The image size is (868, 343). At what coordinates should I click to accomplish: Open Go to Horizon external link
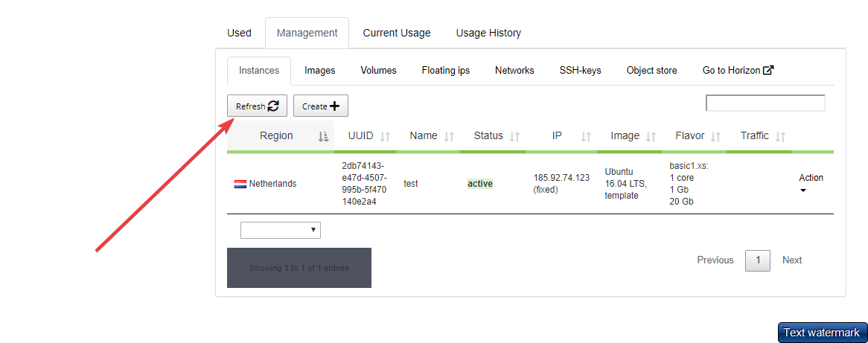point(738,71)
